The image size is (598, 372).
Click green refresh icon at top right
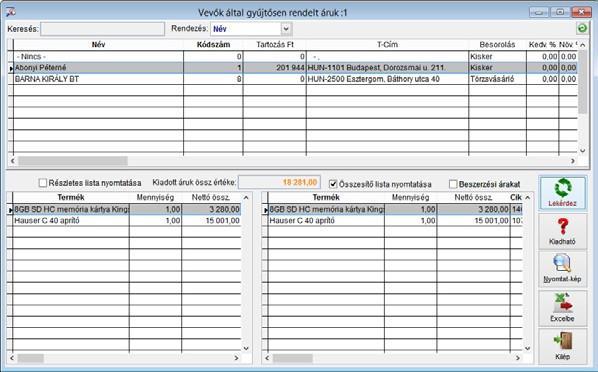(582, 28)
